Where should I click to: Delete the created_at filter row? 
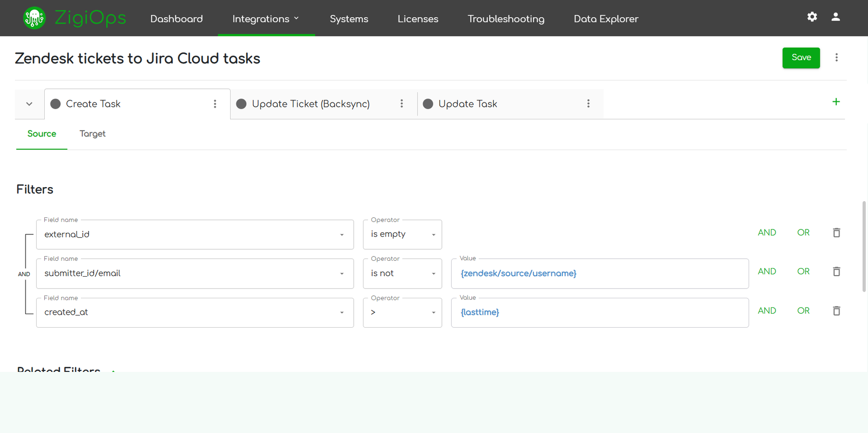837,311
